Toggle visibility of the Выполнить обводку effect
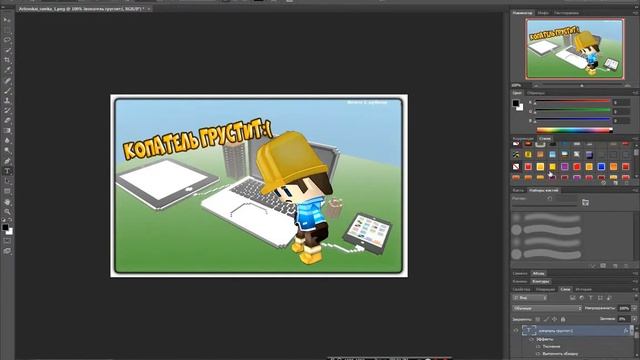Viewport: 640px width, 360px height. click(538, 353)
